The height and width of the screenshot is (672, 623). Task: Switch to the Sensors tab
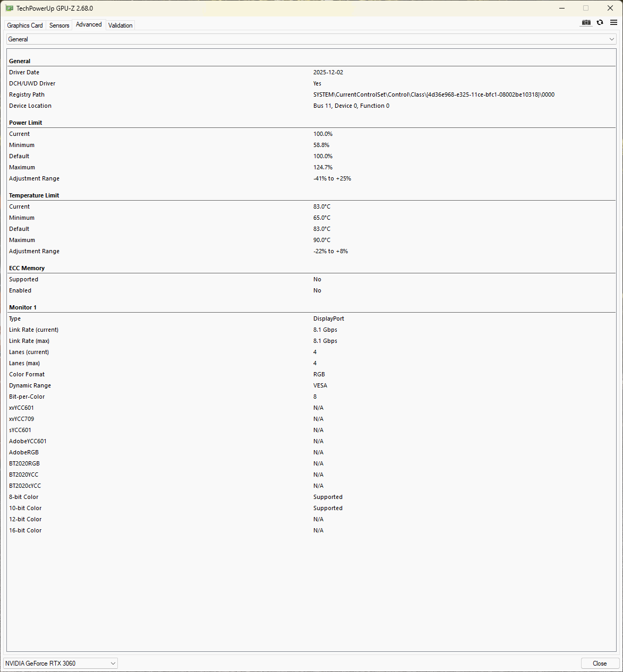(59, 25)
